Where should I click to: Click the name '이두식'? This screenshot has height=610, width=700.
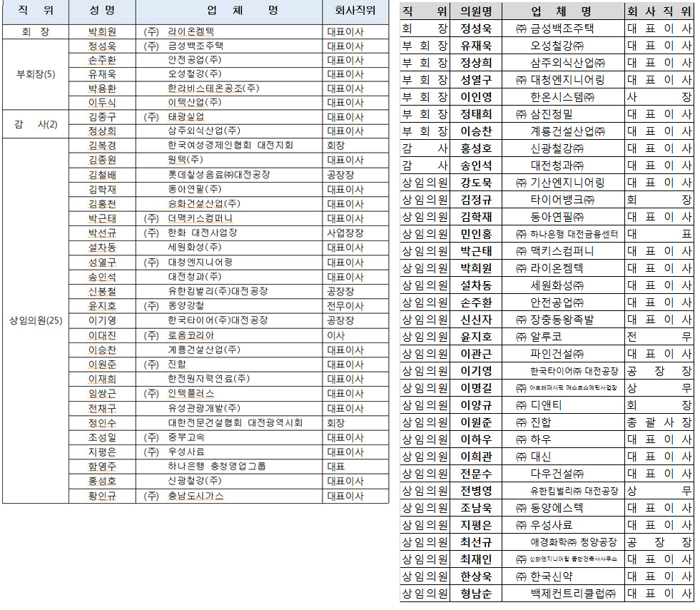102,103
